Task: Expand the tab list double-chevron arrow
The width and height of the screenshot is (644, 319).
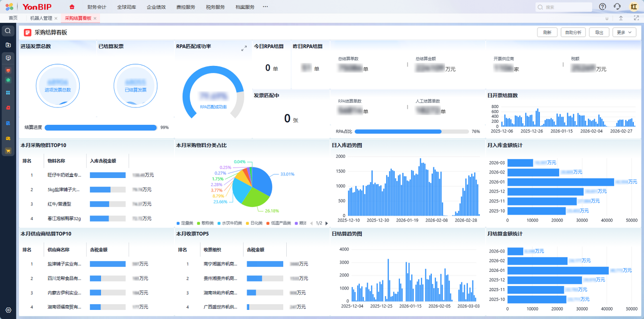Action: (606, 18)
